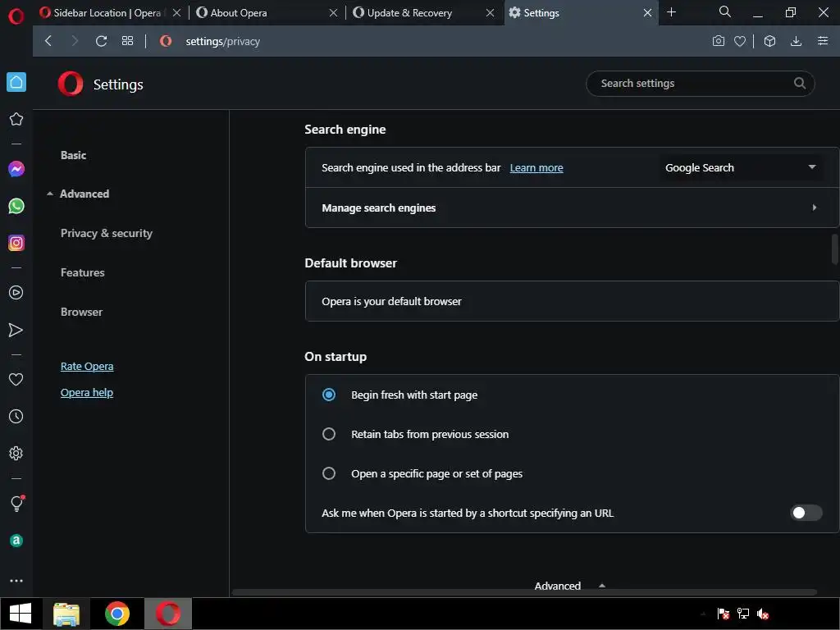Open the Windows Start menu

[x=21, y=614]
